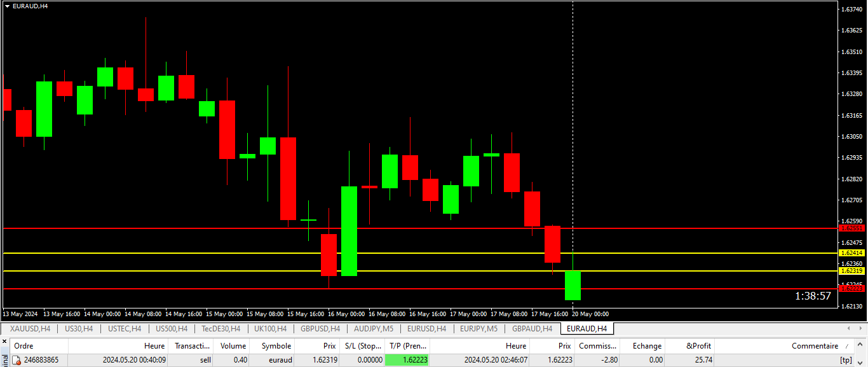Click the active EURAUD,H4 chart tab
Screen dimensions: 868x367
click(x=587, y=329)
